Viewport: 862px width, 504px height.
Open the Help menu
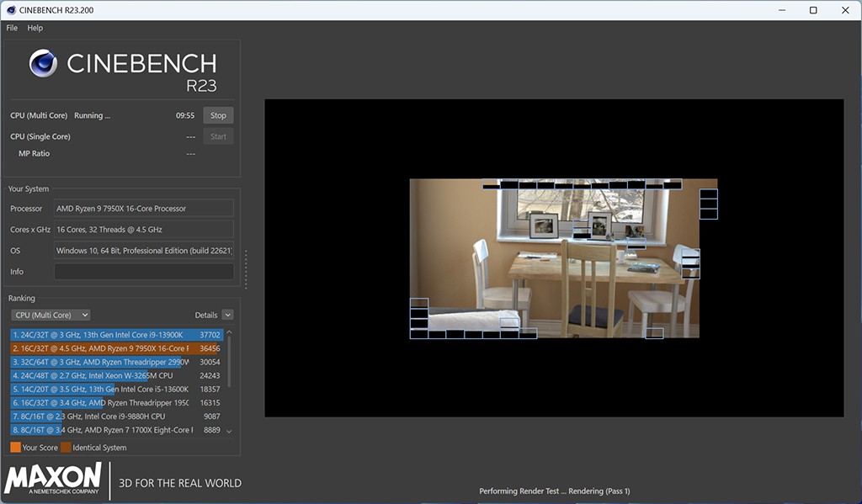tap(35, 28)
